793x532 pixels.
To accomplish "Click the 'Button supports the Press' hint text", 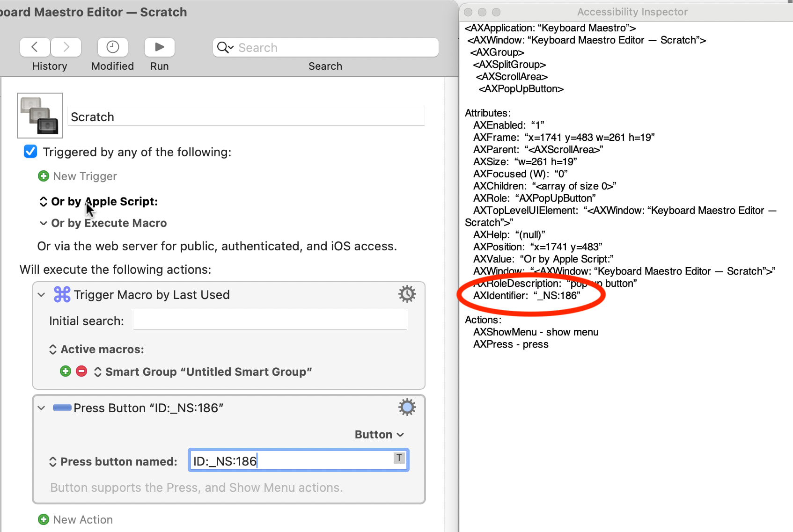I will point(197,488).
